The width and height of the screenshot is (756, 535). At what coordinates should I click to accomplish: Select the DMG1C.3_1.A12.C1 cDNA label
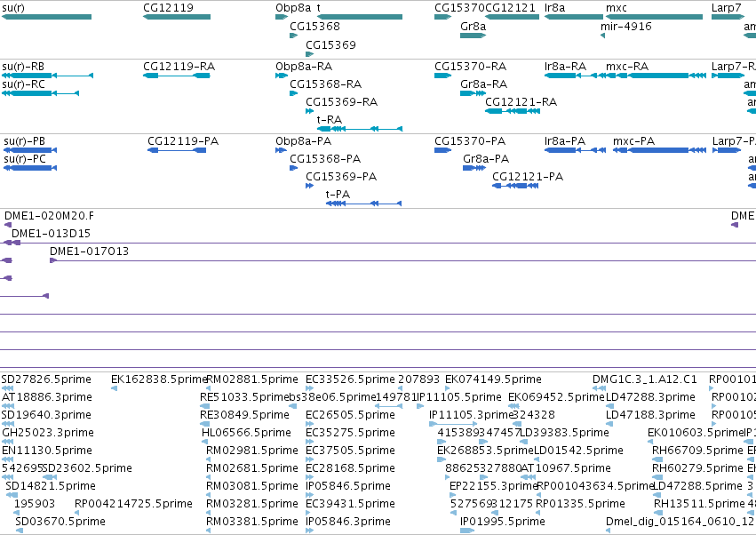tap(645, 379)
